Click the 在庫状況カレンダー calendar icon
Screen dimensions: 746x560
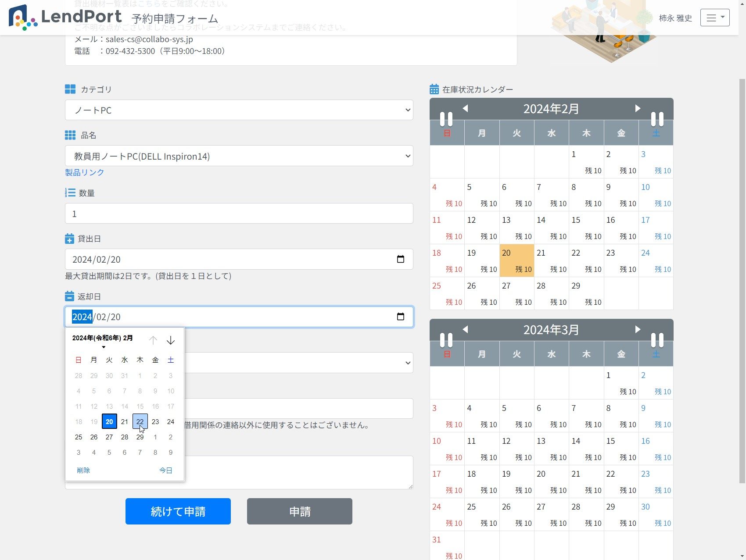click(434, 89)
